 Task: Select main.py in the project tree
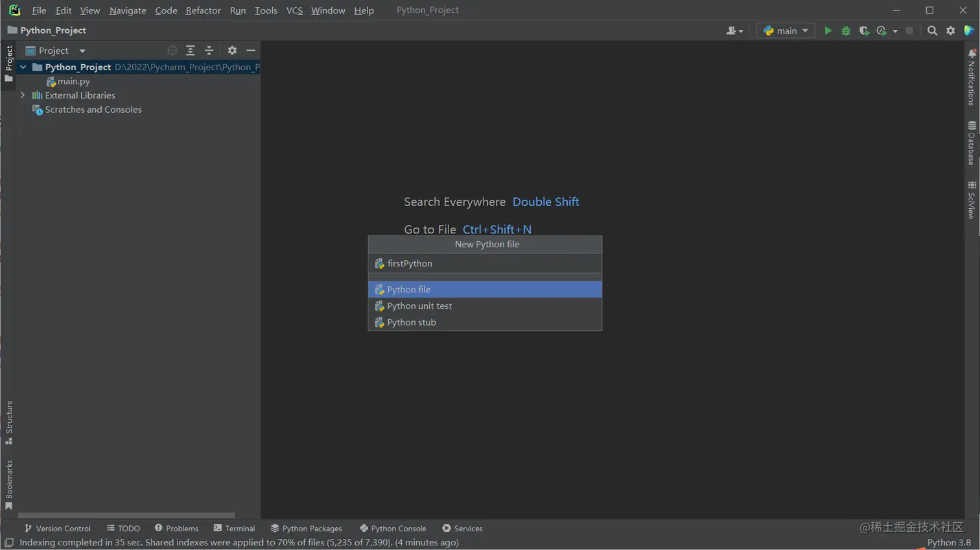[68, 81]
